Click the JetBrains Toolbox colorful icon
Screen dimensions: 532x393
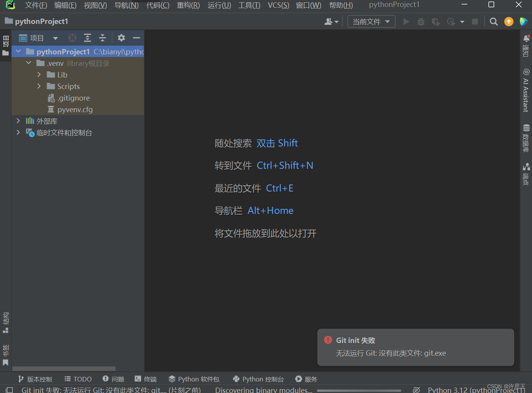[x=524, y=22]
